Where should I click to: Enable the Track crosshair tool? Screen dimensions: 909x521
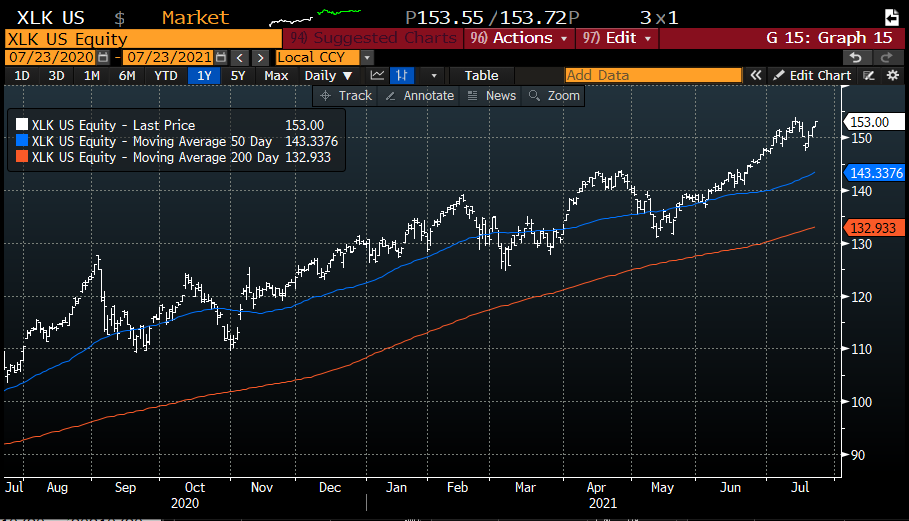[346, 96]
